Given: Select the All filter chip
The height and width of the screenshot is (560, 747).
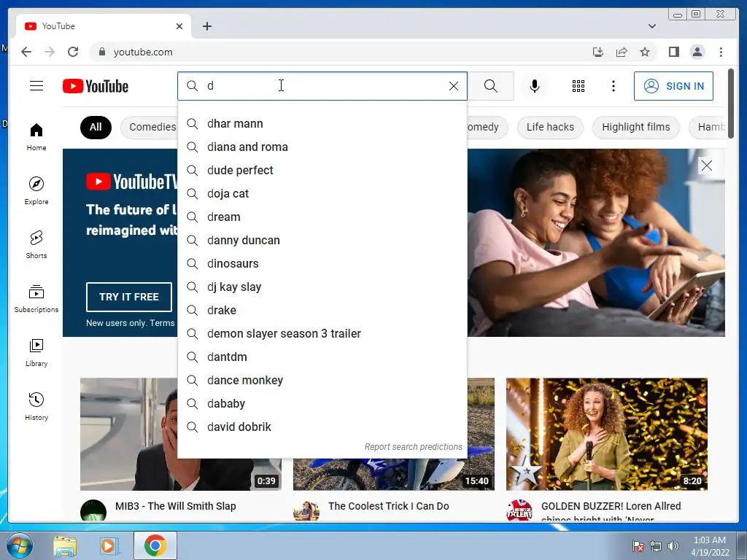Looking at the screenshot, I should 96,127.
